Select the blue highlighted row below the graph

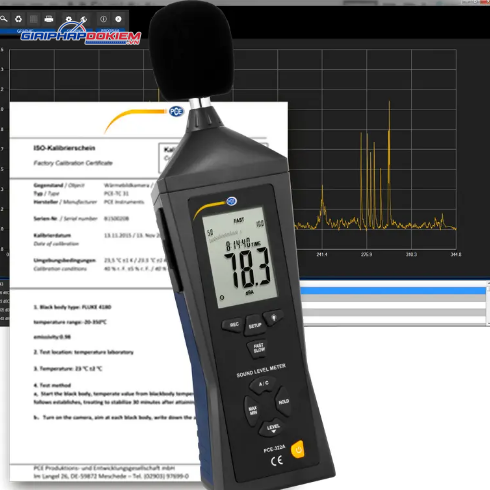392,291
